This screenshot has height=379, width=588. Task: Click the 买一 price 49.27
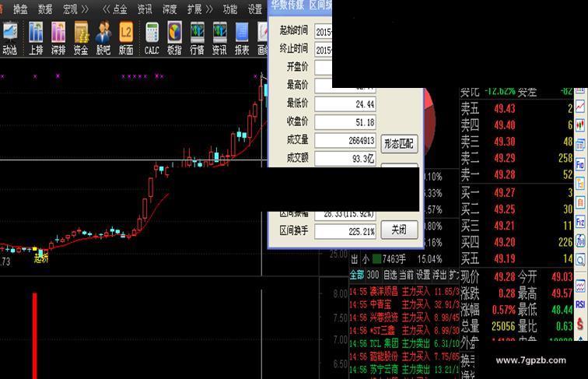(x=505, y=193)
